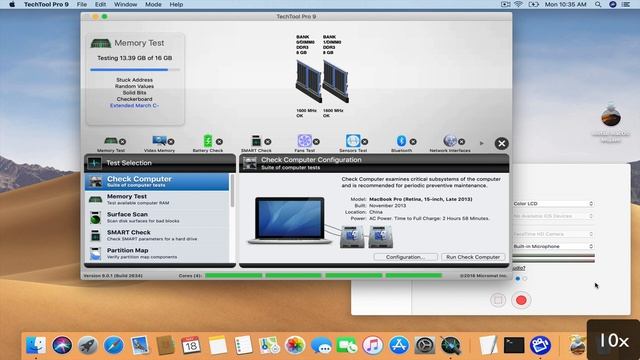Screen dimensions: 640x360
Task: Remove Battery Check from the queue
Action: [x=219, y=142]
